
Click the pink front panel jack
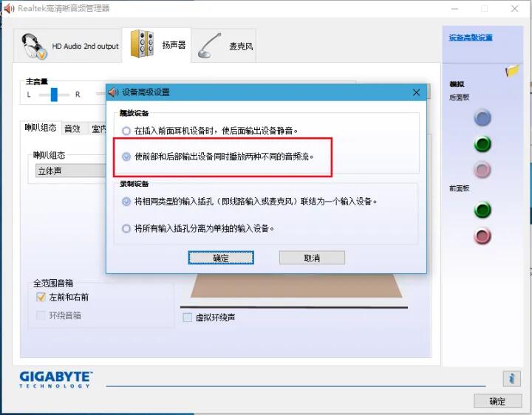click(x=482, y=236)
